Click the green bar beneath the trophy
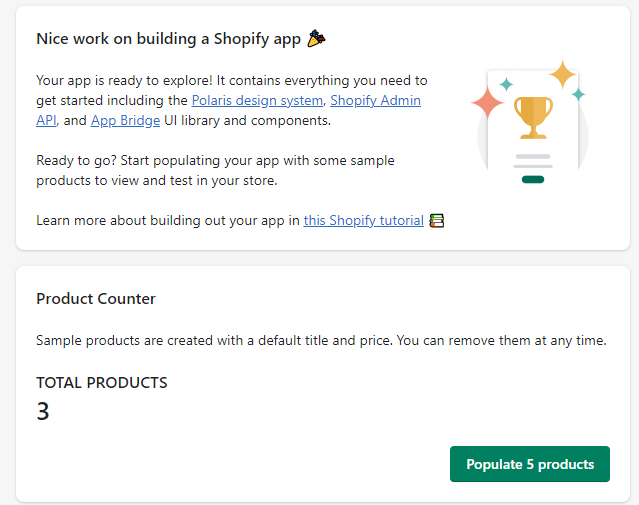The height and width of the screenshot is (505, 639). pyautogui.click(x=533, y=180)
